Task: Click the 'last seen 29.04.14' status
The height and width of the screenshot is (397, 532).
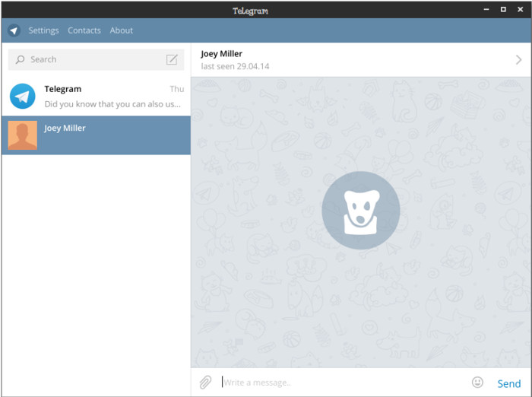Action: (x=235, y=66)
